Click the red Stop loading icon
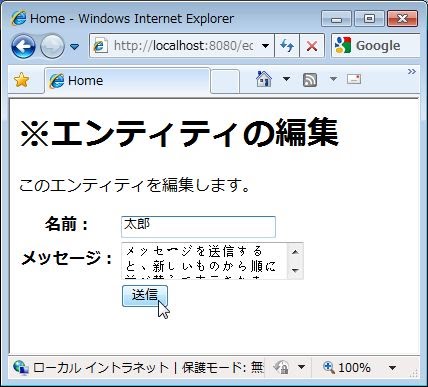428x387 pixels. (312, 46)
